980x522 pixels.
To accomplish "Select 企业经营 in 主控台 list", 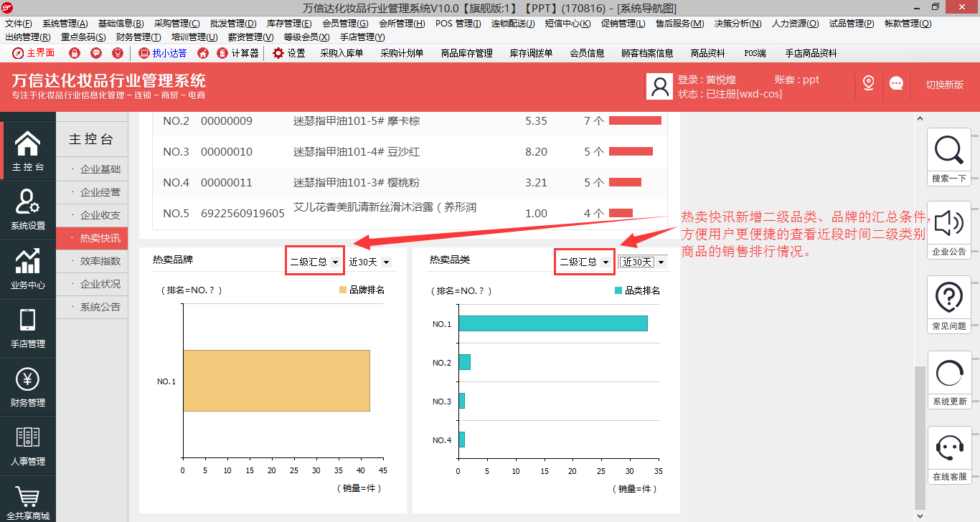I will [x=93, y=192].
